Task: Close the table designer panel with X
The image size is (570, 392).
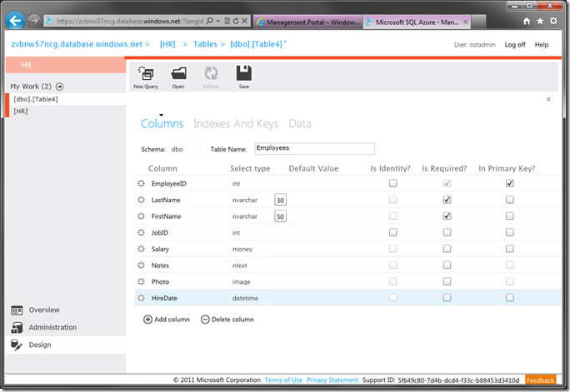Action: [548, 99]
